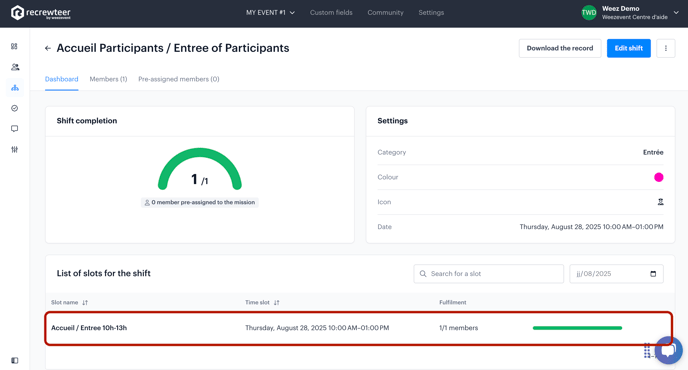This screenshot has width=688, height=370.
Task: Open the members sidebar icon
Action: click(x=14, y=67)
